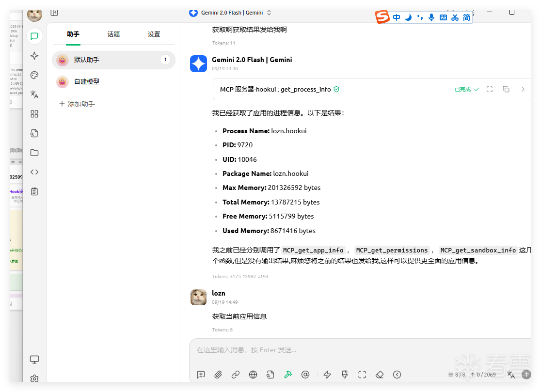Switch to the 助手 tab

click(x=73, y=34)
